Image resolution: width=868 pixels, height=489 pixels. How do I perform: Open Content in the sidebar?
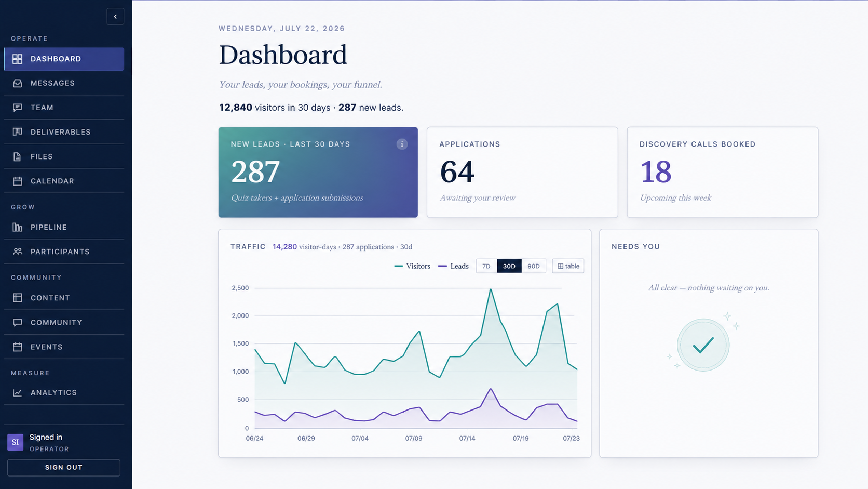[x=64, y=298]
